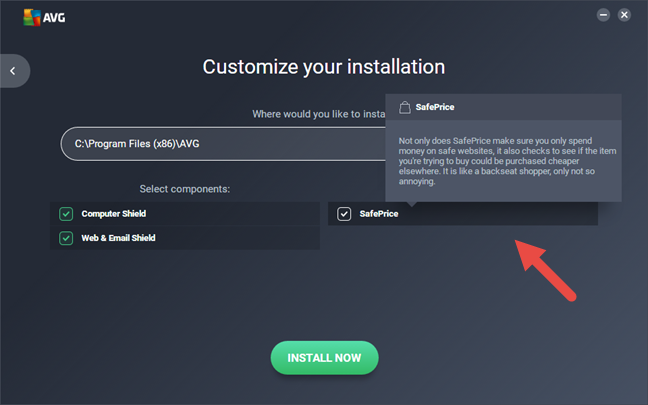Uncheck the Web & Email Shield checkbox
This screenshot has height=405, width=648.
(x=66, y=238)
